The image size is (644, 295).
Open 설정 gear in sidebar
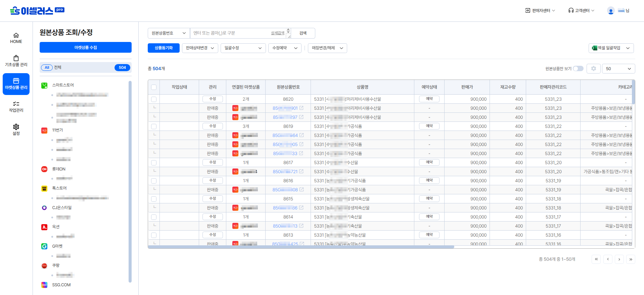(16, 130)
